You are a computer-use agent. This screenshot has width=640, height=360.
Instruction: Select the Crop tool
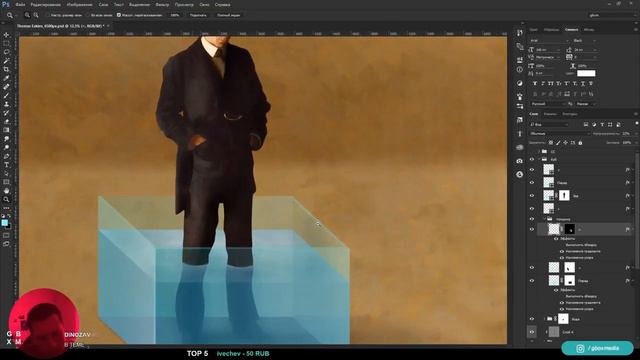6,69
